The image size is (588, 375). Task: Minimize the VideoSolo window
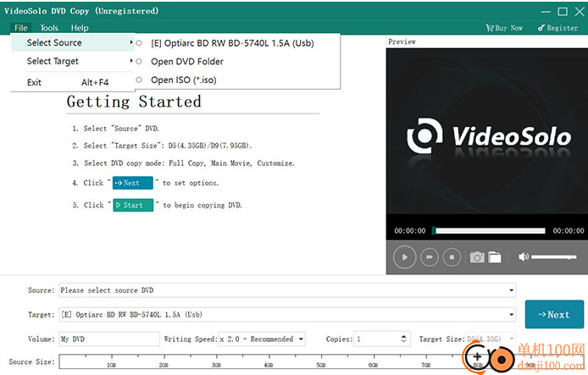[546, 12]
